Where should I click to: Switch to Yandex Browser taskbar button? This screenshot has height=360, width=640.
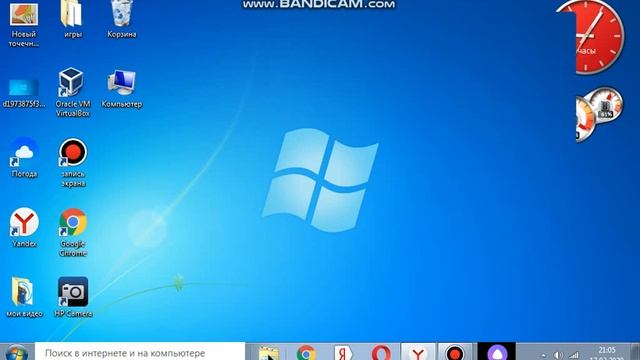point(418,352)
